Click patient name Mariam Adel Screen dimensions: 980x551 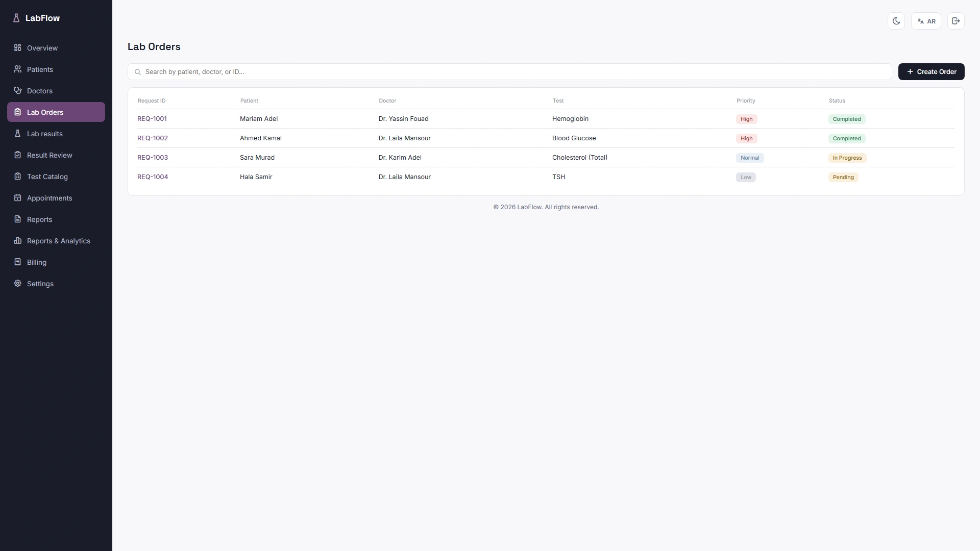(259, 119)
